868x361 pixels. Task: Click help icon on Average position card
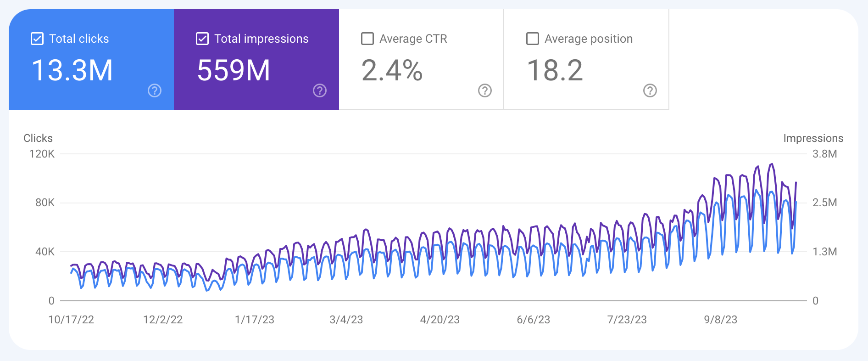coord(650,90)
